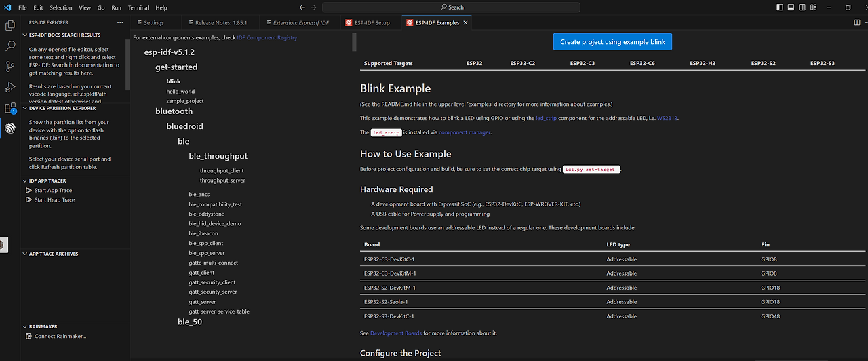Click the Start App Trace play icon
This screenshot has width=868, height=361.
click(28, 190)
